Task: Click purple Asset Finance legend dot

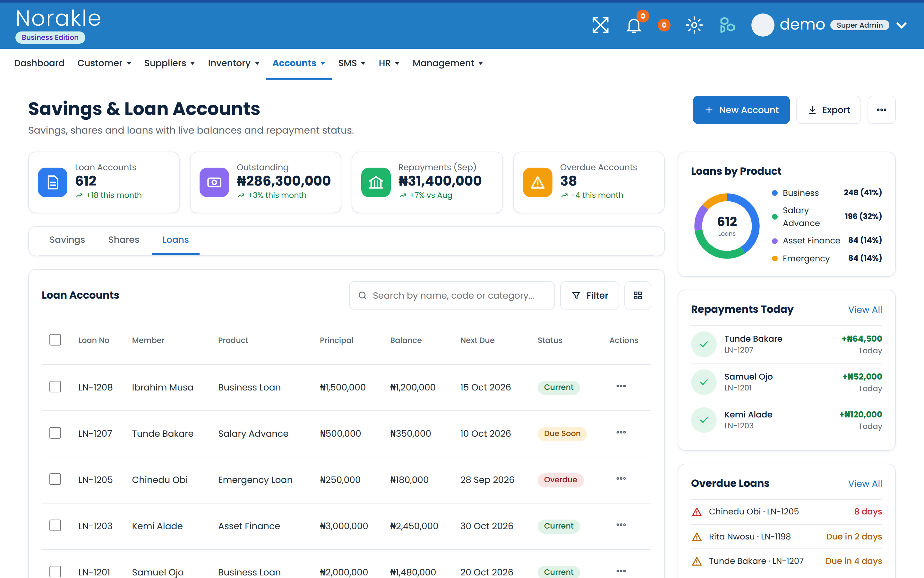Action: coord(774,241)
